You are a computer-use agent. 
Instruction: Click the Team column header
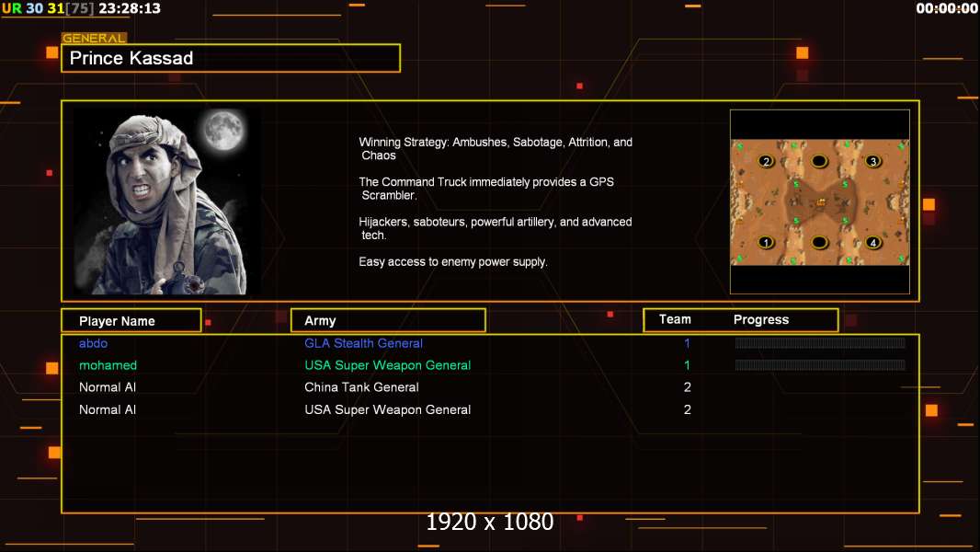tap(675, 319)
